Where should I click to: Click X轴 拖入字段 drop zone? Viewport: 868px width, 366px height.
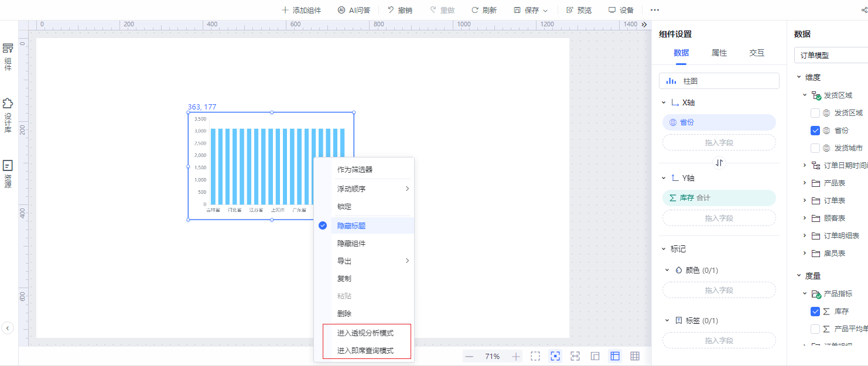pyautogui.click(x=719, y=142)
